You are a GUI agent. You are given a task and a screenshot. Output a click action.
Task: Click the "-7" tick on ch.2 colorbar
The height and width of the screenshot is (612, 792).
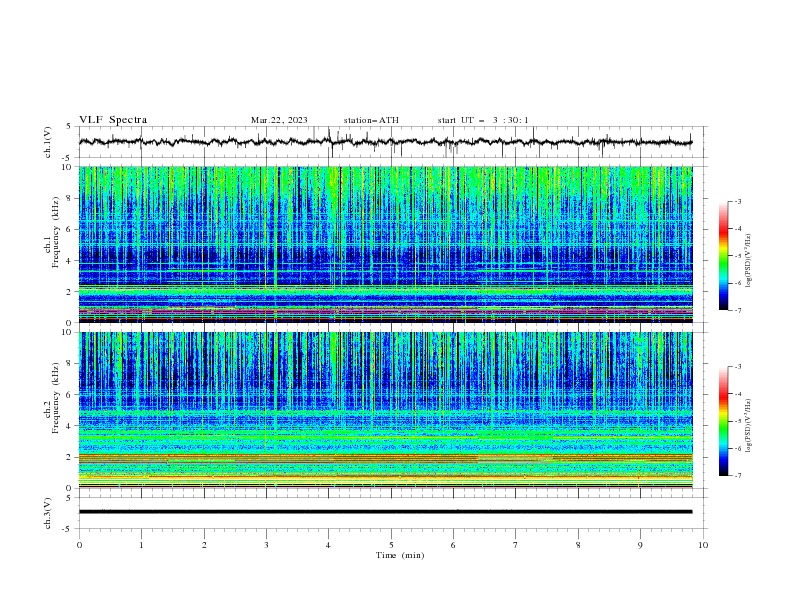coord(737,475)
